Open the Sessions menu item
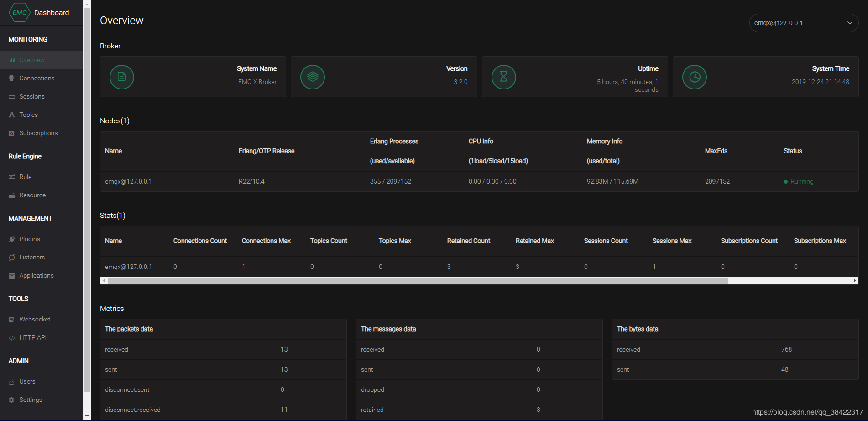 pyautogui.click(x=42, y=96)
